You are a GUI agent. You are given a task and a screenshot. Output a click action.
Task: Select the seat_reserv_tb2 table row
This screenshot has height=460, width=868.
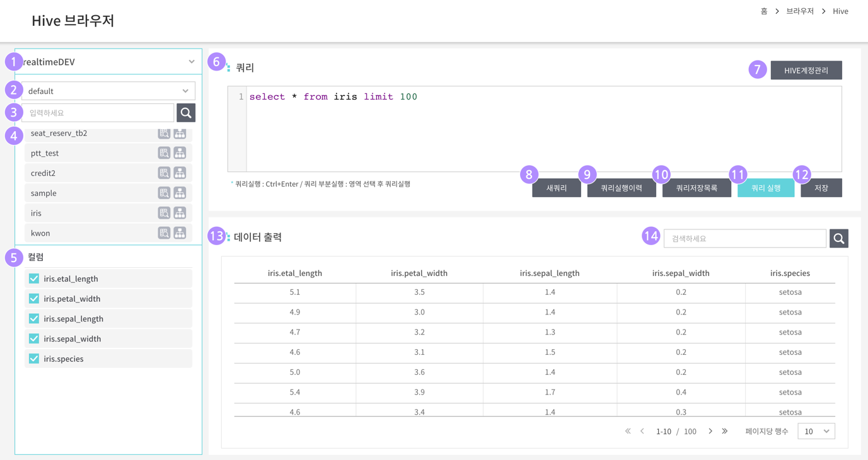[108, 134]
